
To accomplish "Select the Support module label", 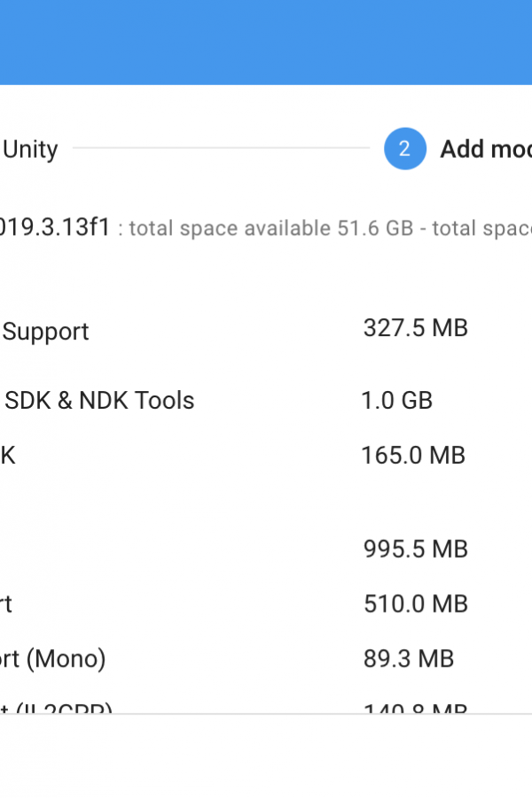I will tap(45, 332).
